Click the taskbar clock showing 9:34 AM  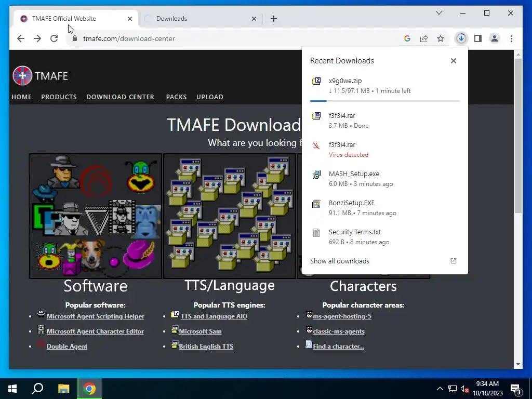click(x=487, y=389)
